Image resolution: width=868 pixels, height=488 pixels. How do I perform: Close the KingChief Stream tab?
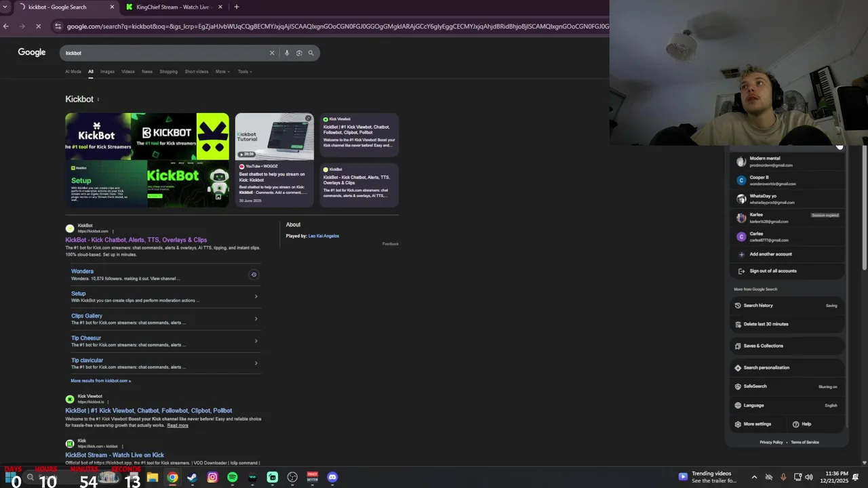pos(220,7)
